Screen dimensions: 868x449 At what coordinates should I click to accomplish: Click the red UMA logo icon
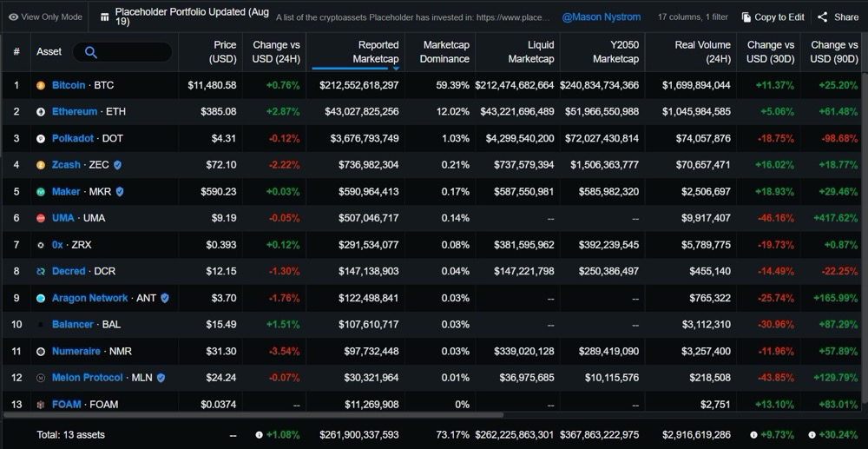[41, 218]
